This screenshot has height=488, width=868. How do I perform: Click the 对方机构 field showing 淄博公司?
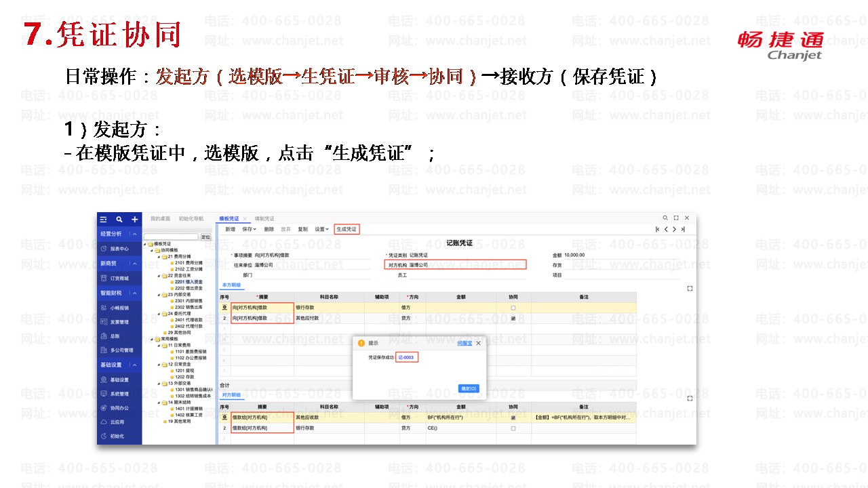467,265
